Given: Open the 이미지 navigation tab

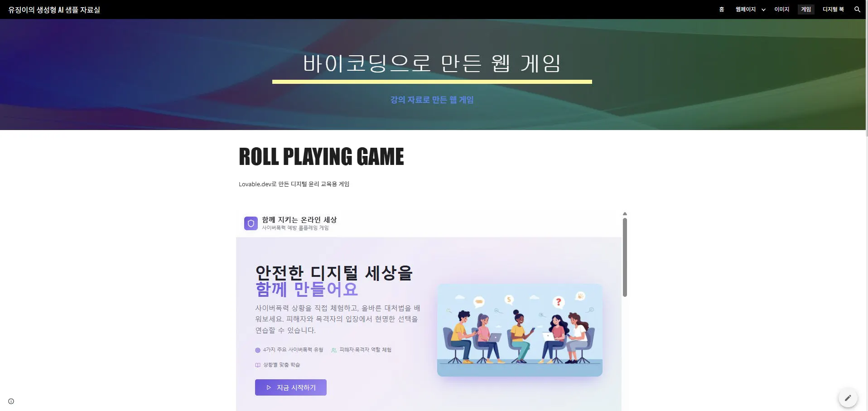Looking at the screenshot, I should pyautogui.click(x=781, y=9).
